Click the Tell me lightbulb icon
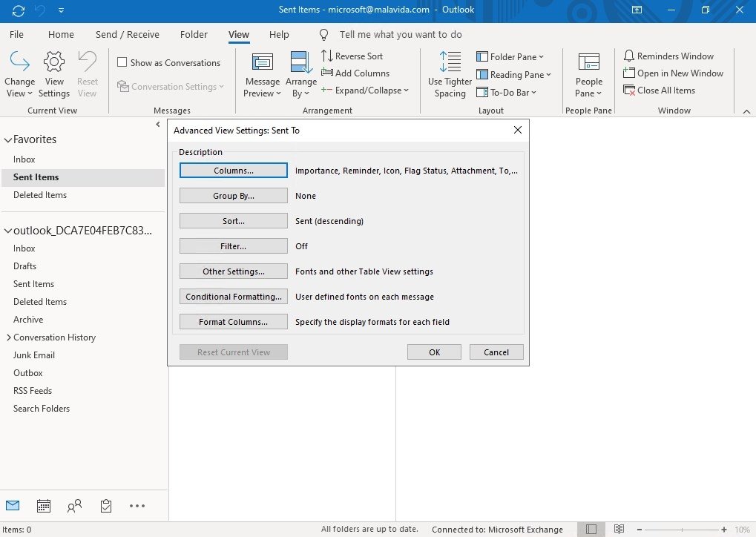Viewport: 756px width, 537px height. point(324,35)
